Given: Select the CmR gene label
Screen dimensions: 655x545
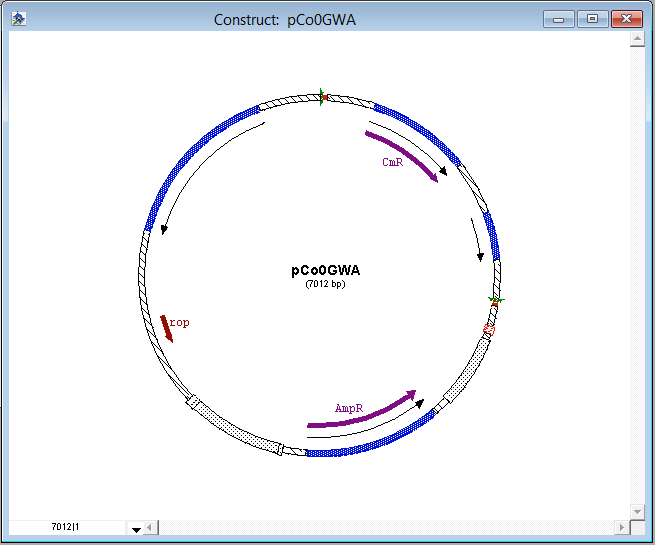Looking at the screenshot, I should [x=392, y=162].
